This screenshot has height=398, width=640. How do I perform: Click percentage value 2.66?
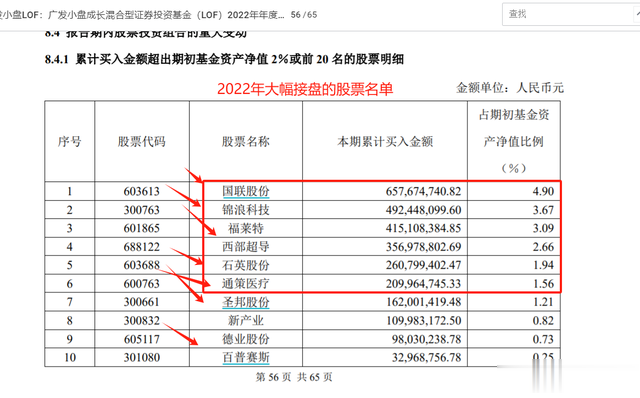coord(543,247)
